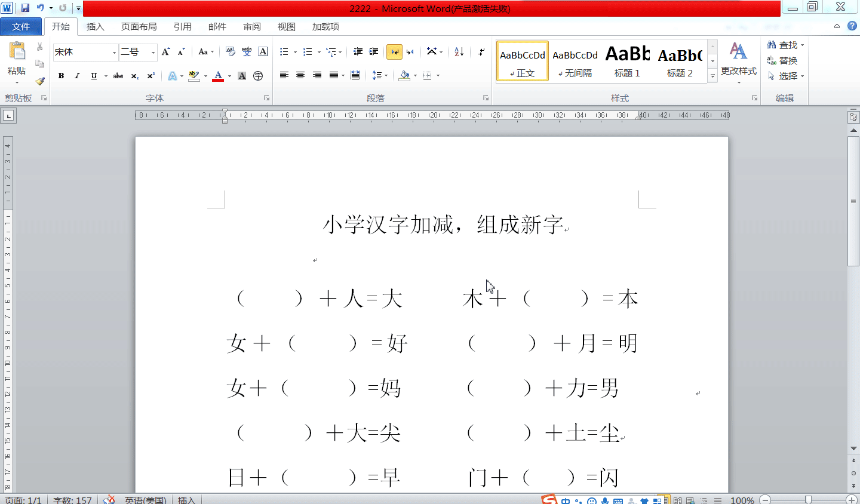Toggle Bold formatting
This screenshot has width=860, height=504.
61,76
